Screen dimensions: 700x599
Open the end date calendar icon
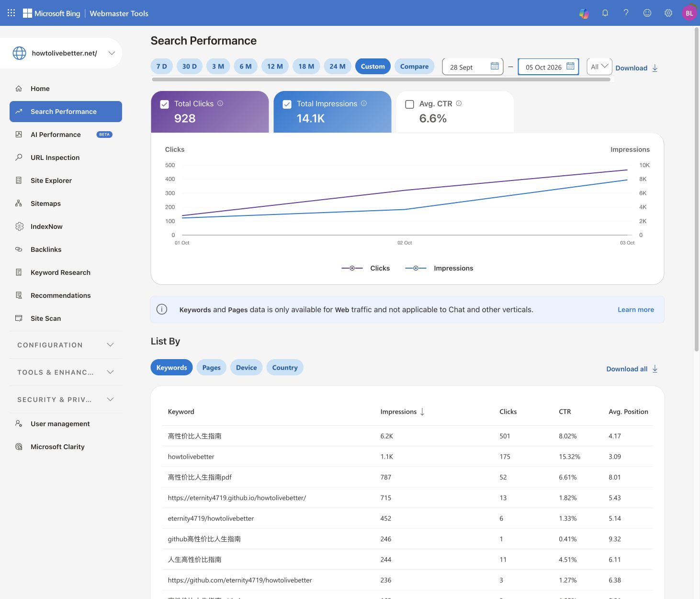(570, 67)
